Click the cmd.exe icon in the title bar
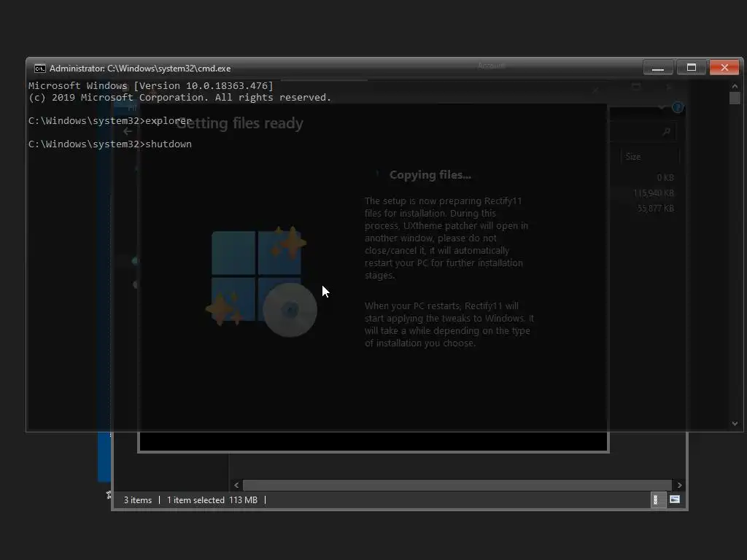 [x=40, y=69]
